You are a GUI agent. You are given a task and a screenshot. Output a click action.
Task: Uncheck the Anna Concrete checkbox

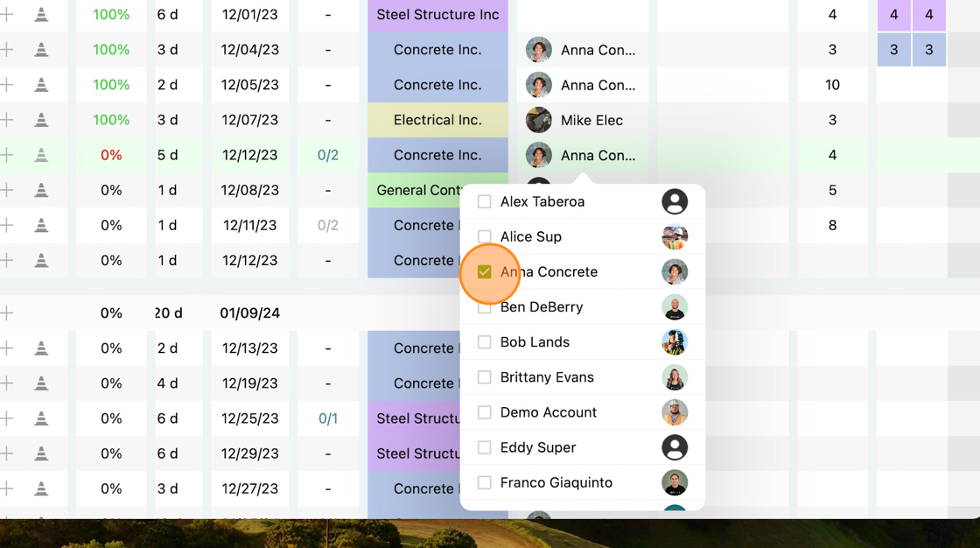coord(485,271)
